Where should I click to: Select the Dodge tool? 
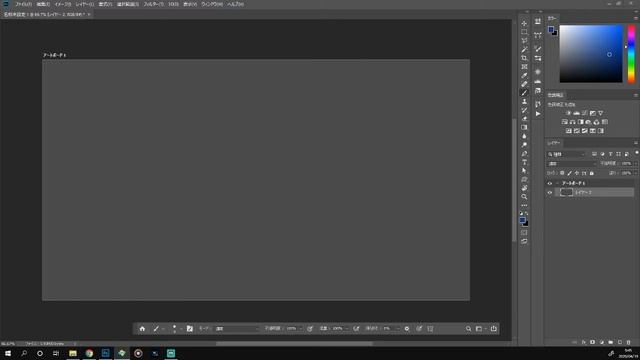pos(524,145)
